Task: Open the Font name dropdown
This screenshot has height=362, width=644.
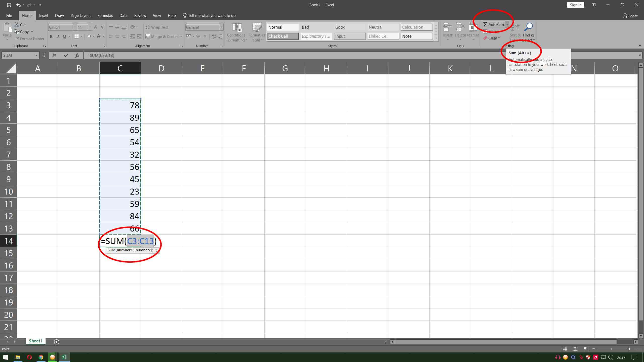Action: [x=75, y=27]
